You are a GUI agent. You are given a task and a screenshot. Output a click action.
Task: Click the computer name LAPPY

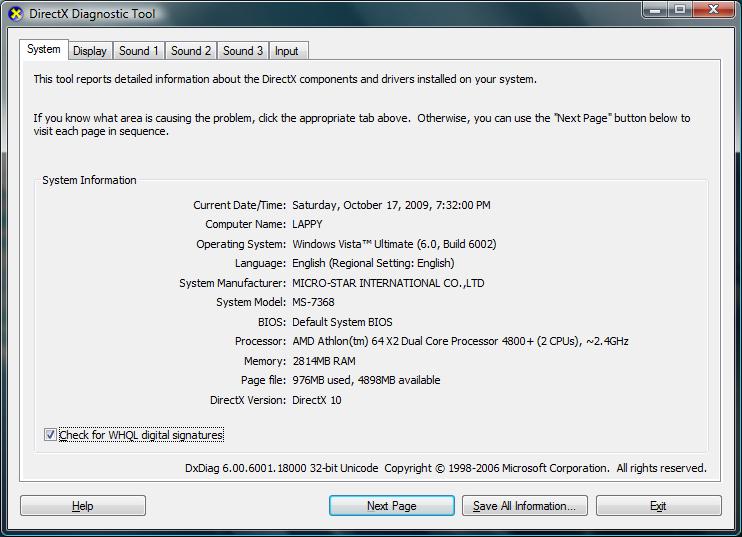pyautogui.click(x=307, y=224)
